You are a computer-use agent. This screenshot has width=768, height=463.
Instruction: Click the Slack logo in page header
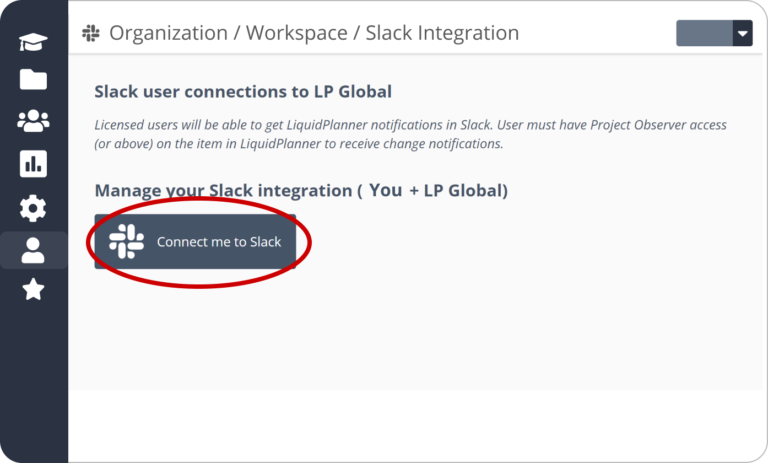pyautogui.click(x=91, y=33)
